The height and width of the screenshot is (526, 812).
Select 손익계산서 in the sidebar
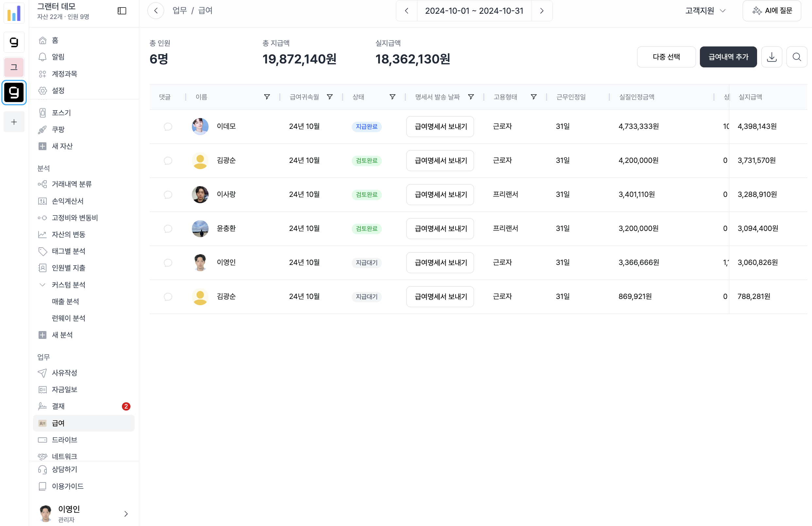pyautogui.click(x=68, y=201)
